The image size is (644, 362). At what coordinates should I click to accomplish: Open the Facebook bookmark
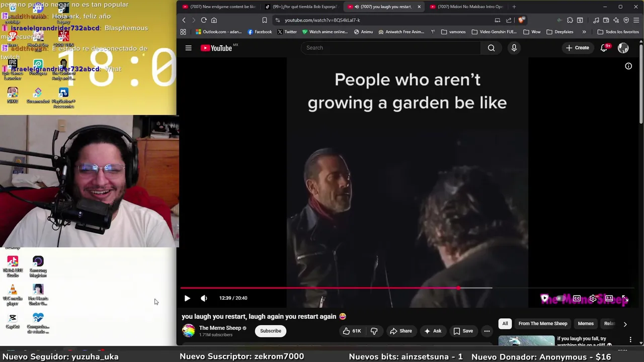(x=260, y=32)
